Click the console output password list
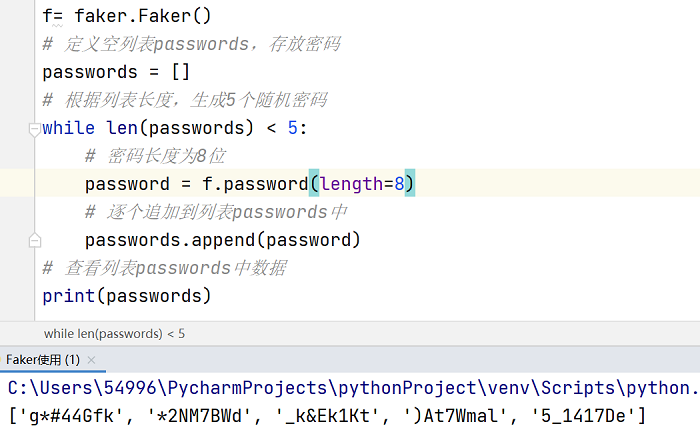The height and width of the screenshot is (429, 700). (327, 416)
